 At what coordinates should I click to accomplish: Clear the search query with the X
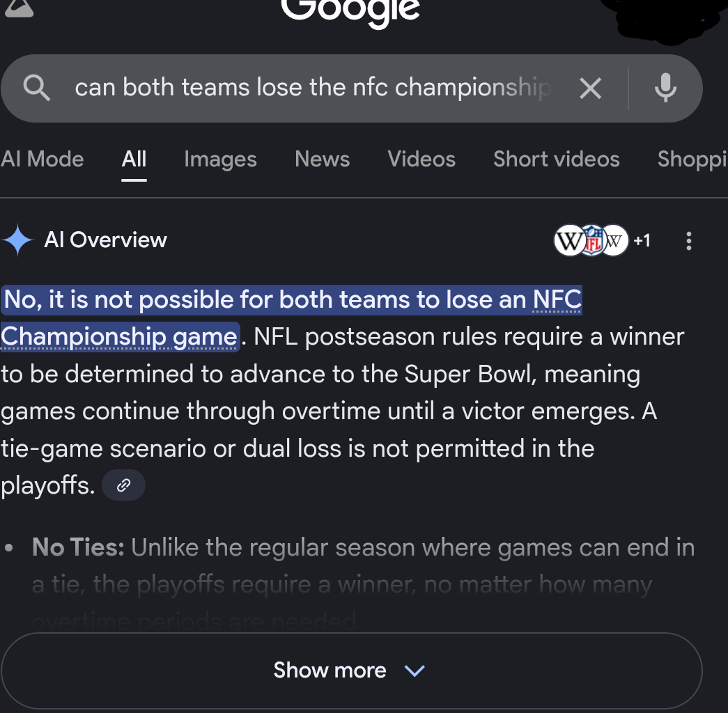click(590, 88)
